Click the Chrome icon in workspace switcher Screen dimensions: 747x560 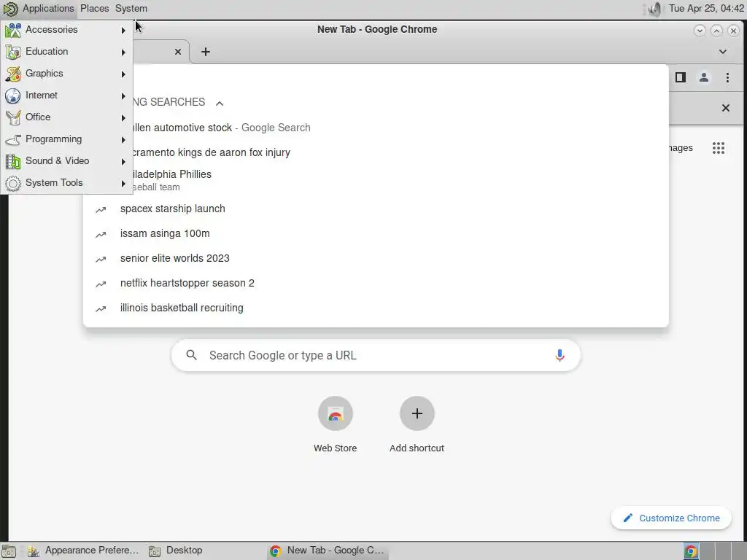[x=690, y=551]
